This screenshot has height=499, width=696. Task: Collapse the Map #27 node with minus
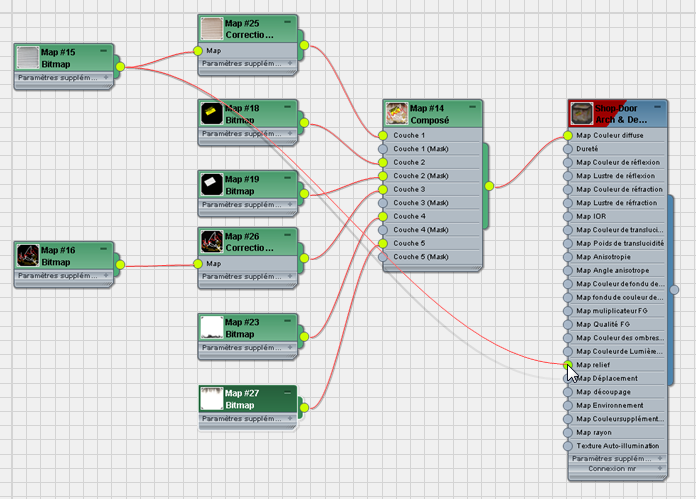click(288, 392)
